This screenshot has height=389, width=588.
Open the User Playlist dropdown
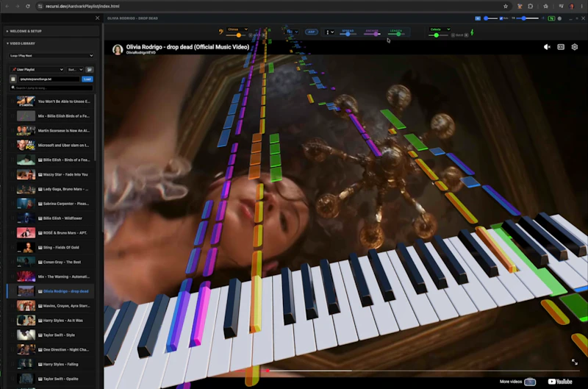[37, 69]
